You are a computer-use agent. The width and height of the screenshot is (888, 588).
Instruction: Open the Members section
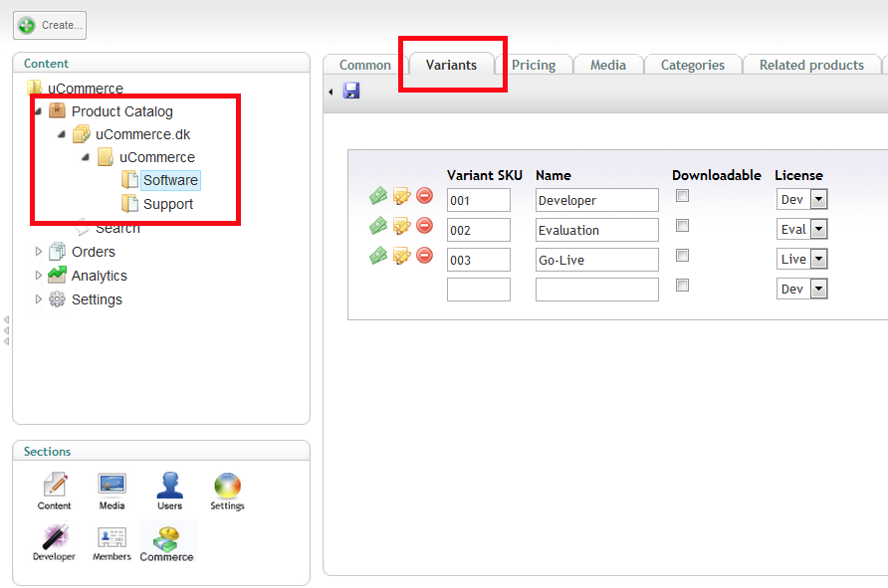tap(111, 542)
